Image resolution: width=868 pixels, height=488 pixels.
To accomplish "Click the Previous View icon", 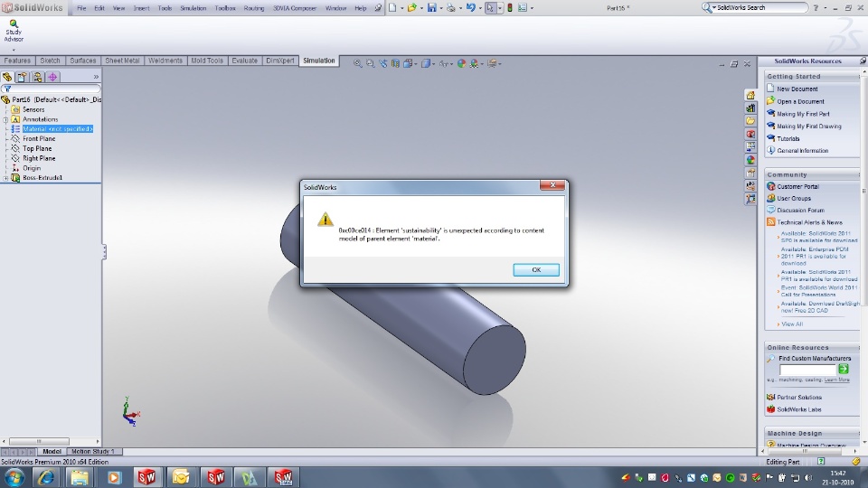I will [x=383, y=63].
